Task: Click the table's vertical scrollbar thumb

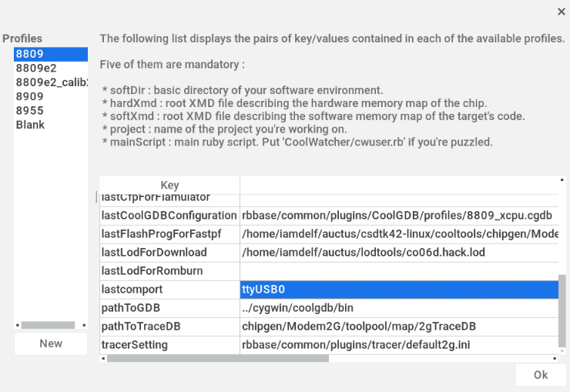Action: [563, 310]
